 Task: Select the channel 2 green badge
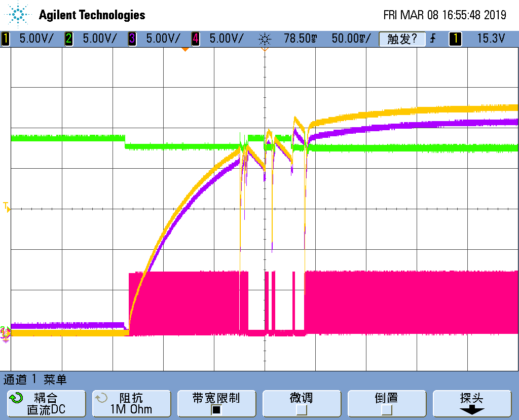68,39
